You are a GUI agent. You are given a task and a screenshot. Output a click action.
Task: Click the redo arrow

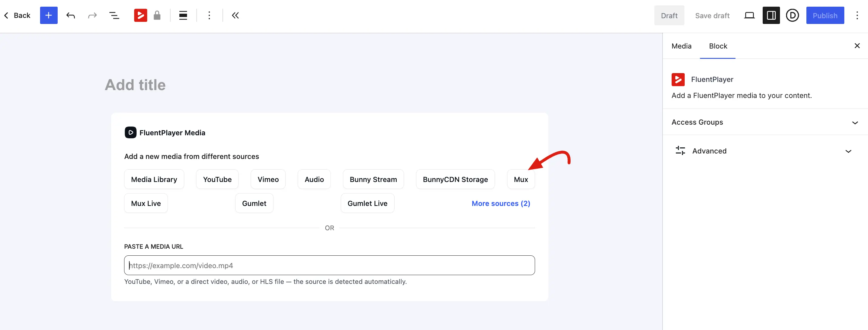click(x=92, y=15)
